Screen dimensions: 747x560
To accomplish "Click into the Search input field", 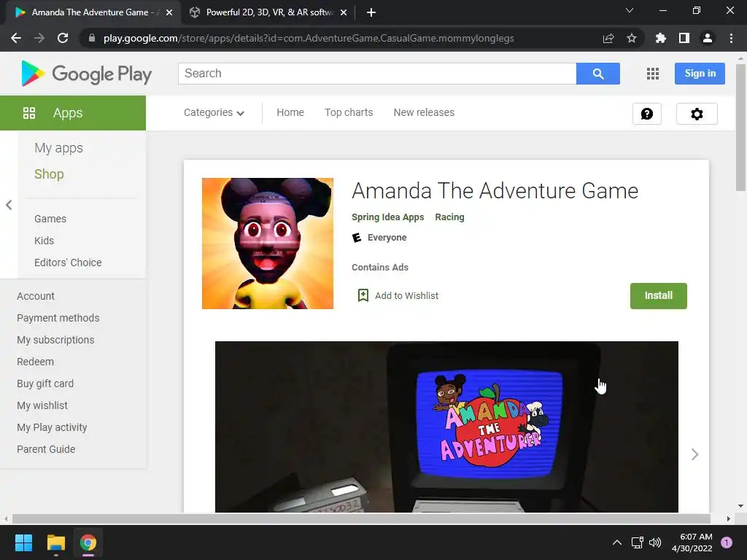I will pyautogui.click(x=377, y=74).
